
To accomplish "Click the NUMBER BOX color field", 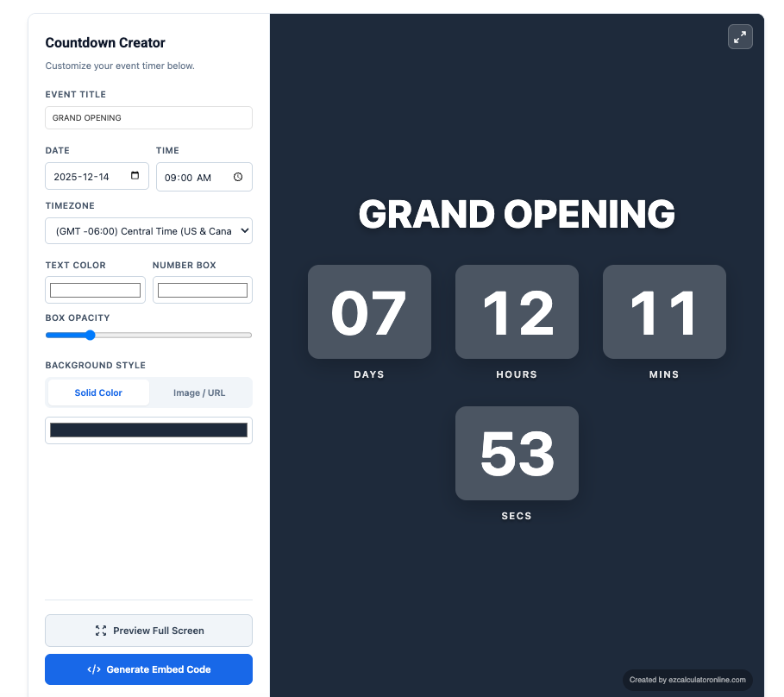I will coord(202,289).
